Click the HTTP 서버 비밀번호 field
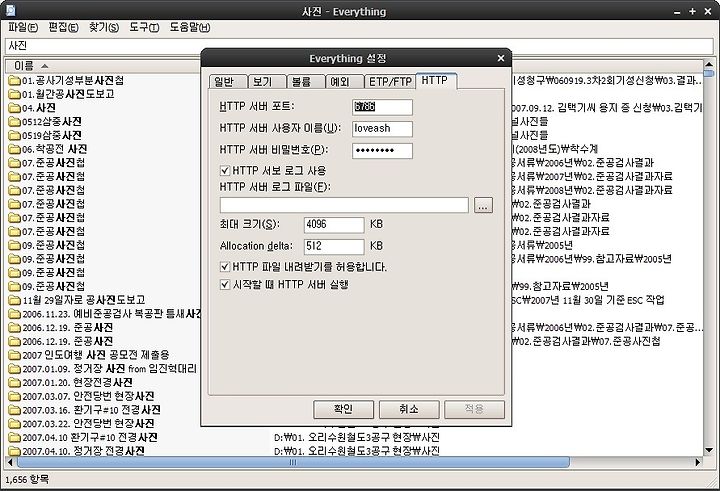This screenshot has height=491, width=720. [x=382, y=151]
